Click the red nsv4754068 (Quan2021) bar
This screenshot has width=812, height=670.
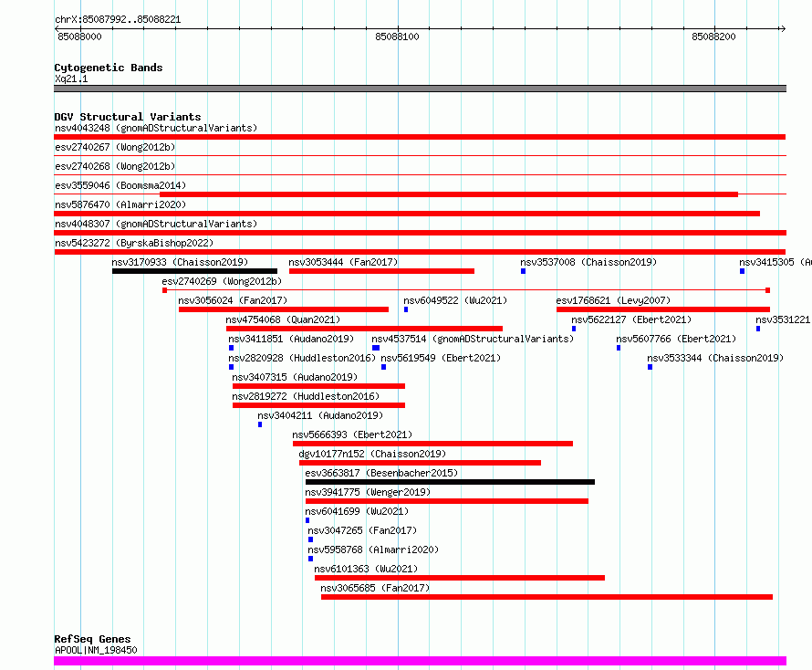[364, 329]
